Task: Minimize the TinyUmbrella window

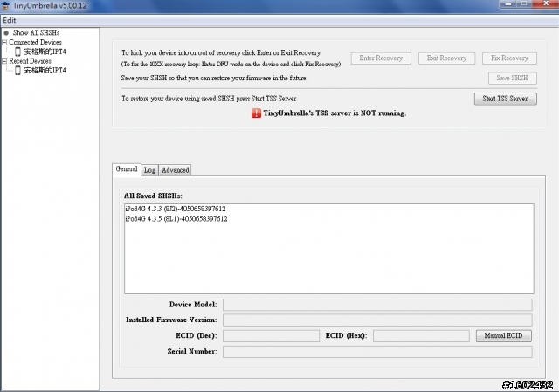Action: coord(508,3)
